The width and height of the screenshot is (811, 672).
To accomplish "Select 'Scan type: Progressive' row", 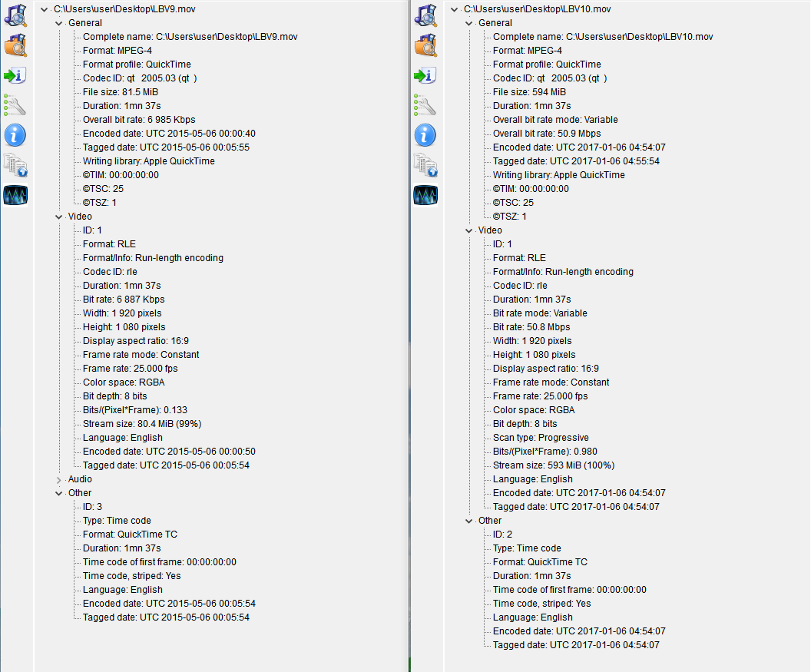I will pyautogui.click(x=541, y=438).
